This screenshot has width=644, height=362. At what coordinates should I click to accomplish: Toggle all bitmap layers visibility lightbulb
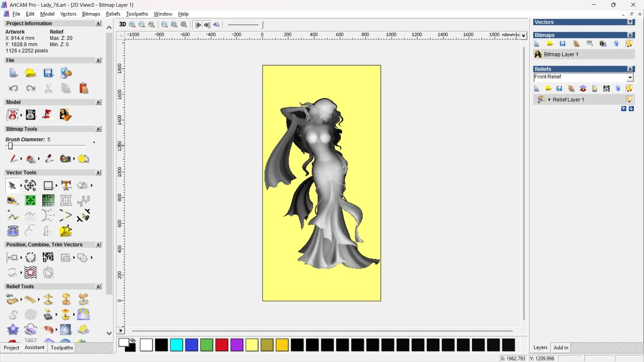tap(629, 44)
